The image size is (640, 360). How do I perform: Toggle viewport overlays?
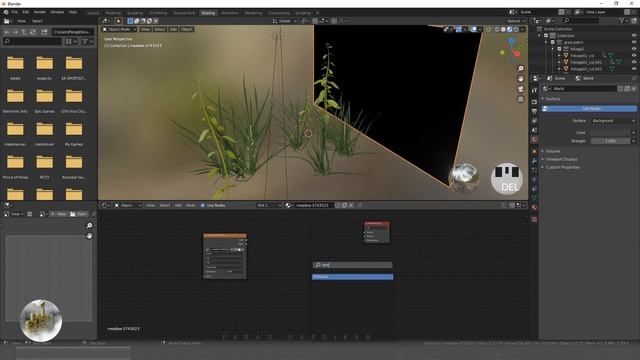pyautogui.click(x=474, y=29)
